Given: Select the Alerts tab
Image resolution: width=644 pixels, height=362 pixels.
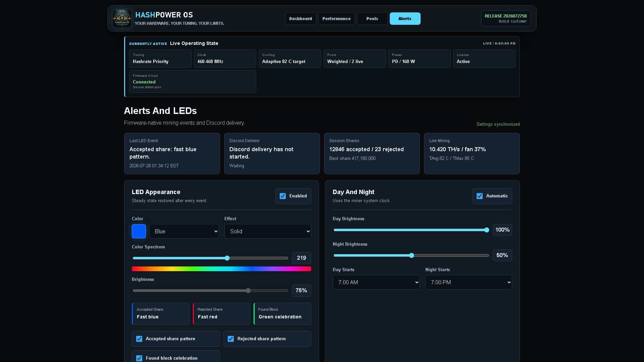Looking at the screenshot, I should point(405,19).
